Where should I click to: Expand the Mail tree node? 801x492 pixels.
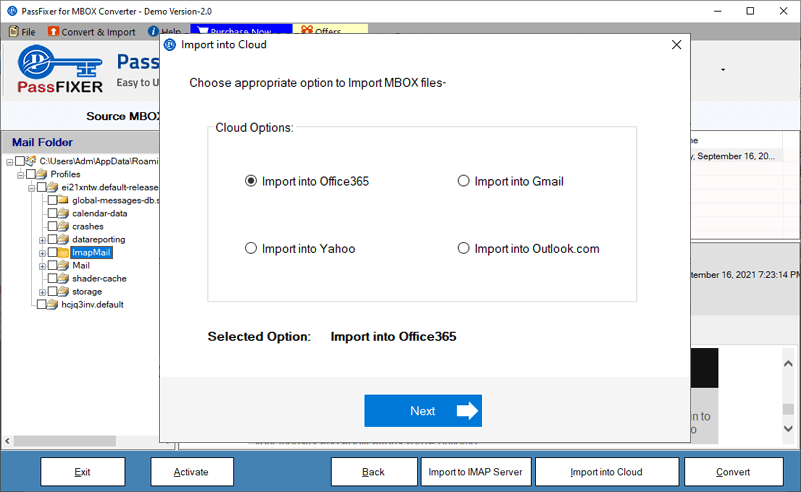[x=42, y=266]
